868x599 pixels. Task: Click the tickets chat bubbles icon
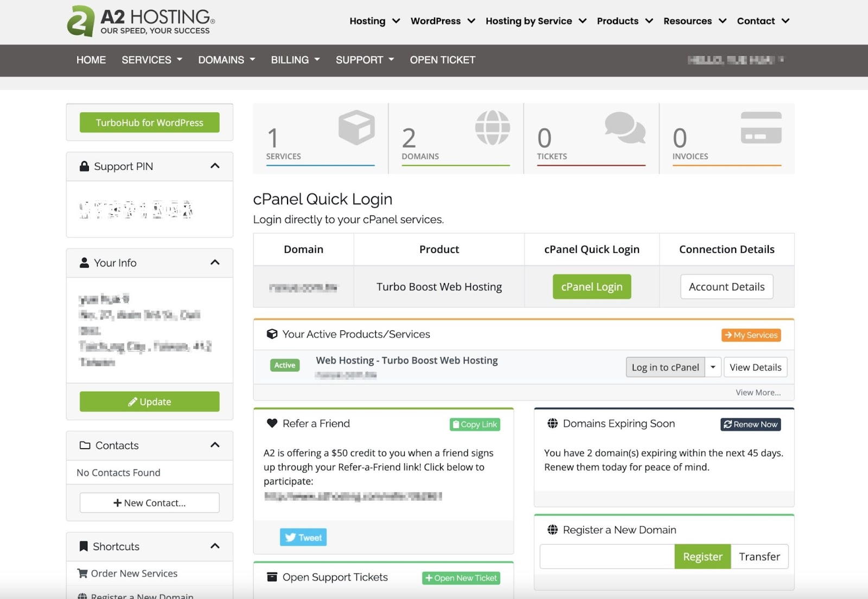click(x=625, y=128)
